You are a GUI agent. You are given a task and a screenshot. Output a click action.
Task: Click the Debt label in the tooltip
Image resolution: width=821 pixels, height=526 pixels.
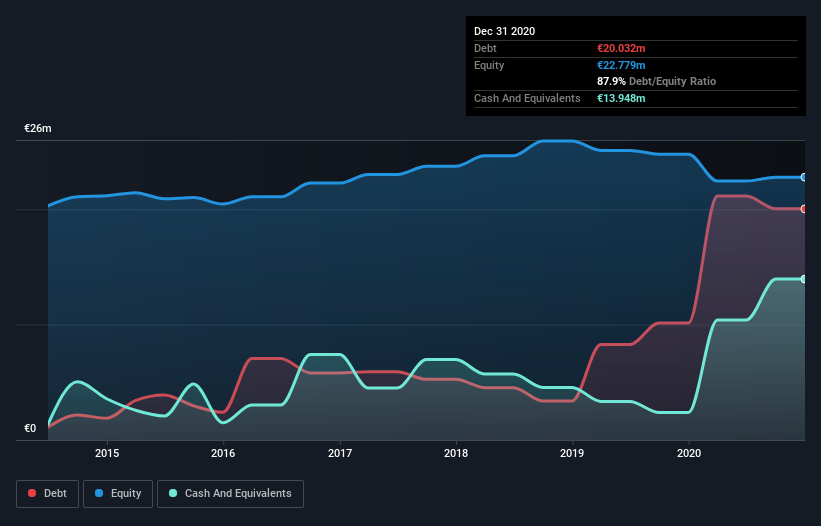click(485, 48)
